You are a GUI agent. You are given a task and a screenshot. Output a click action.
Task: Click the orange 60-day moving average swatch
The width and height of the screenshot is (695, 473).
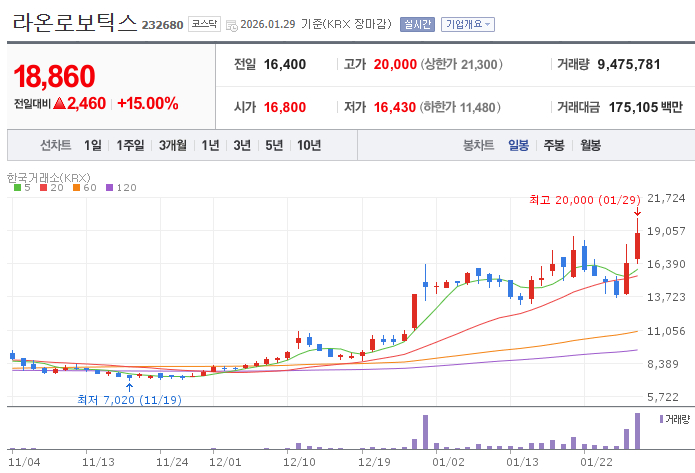pos(76,188)
